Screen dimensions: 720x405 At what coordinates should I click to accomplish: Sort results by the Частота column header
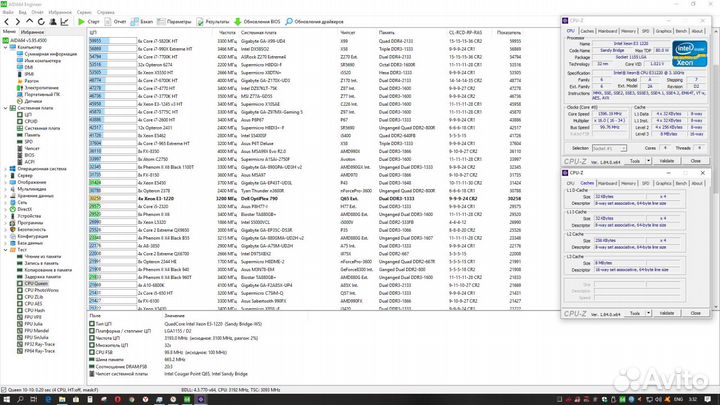(x=227, y=33)
